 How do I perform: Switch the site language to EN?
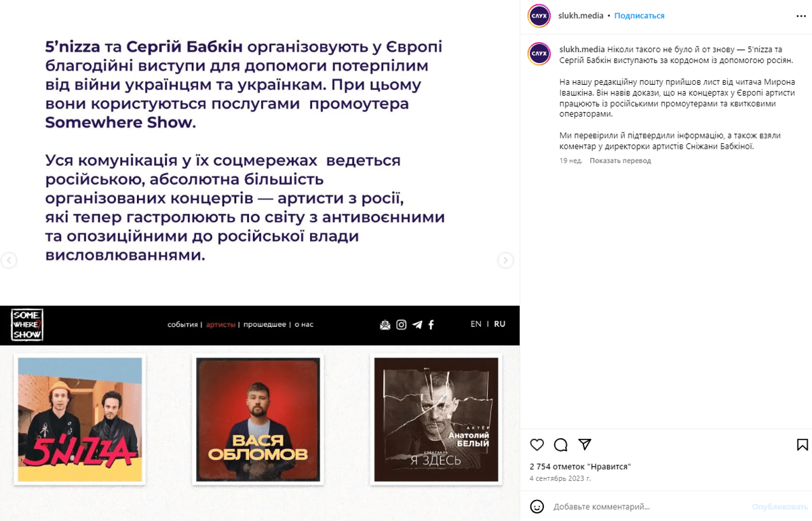click(476, 324)
